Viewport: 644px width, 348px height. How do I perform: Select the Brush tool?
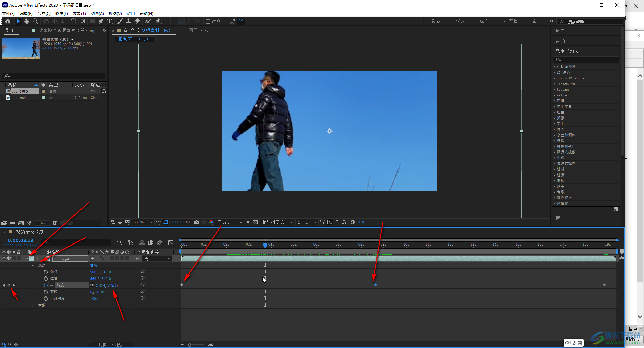[x=120, y=21]
